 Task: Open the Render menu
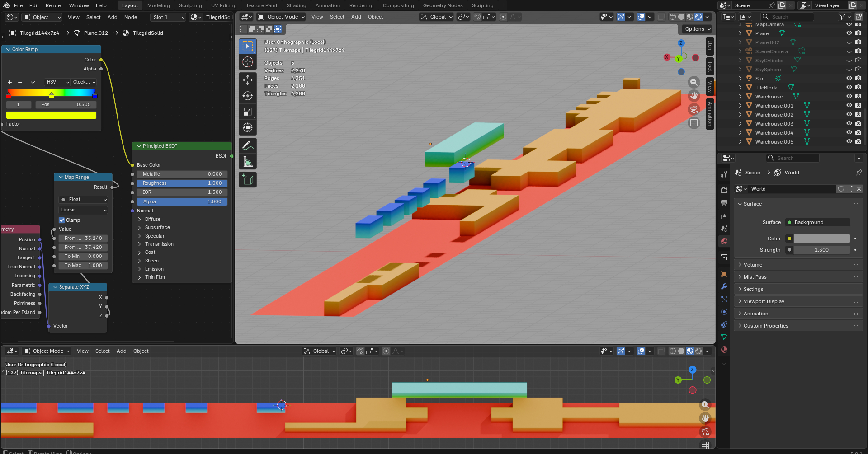click(54, 5)
